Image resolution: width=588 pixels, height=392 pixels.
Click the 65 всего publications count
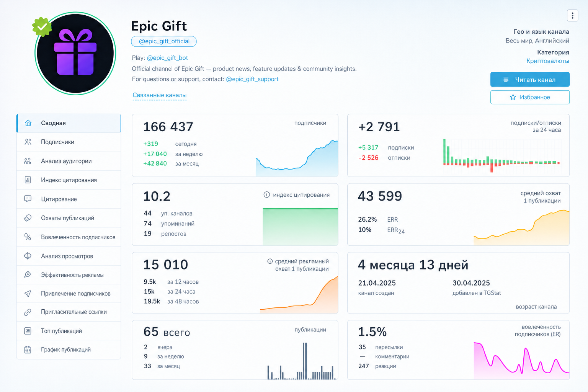pos(167,332)
